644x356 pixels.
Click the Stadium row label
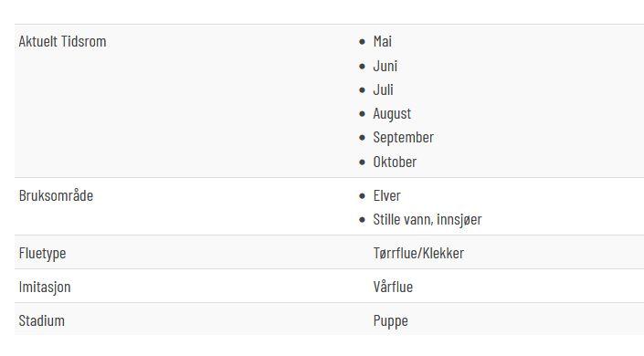[41, 320]
